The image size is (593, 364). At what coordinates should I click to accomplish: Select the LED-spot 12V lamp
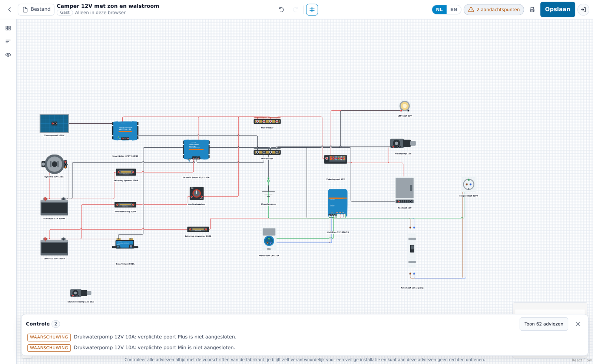click(405, 106)
